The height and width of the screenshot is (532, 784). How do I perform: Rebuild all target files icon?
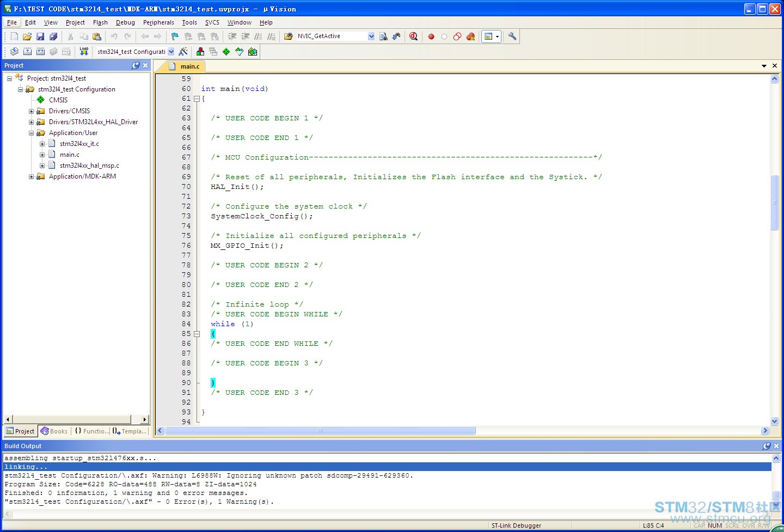(40, 52)
